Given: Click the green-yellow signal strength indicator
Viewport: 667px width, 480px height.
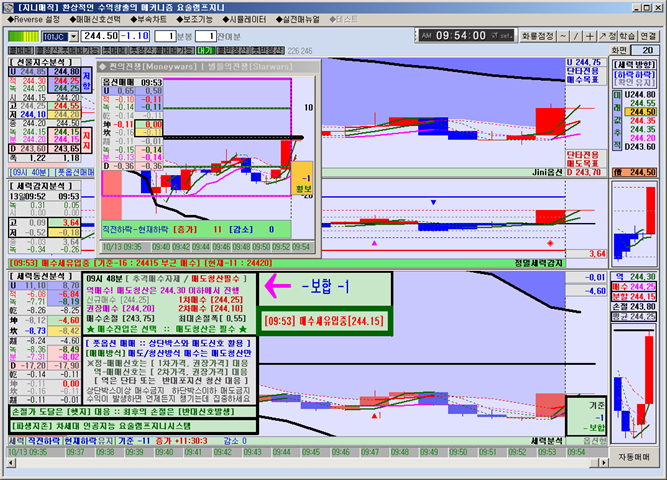Looking at the screenshot, I should 23,37.
